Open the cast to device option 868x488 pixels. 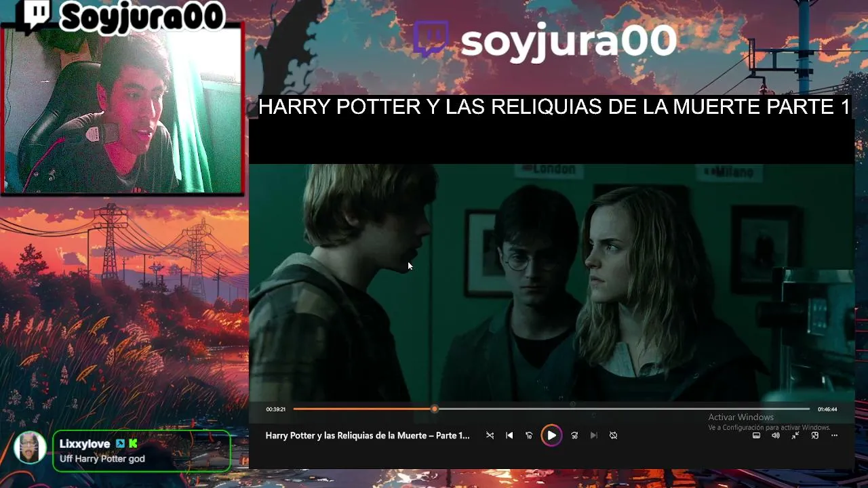[815, 435]
